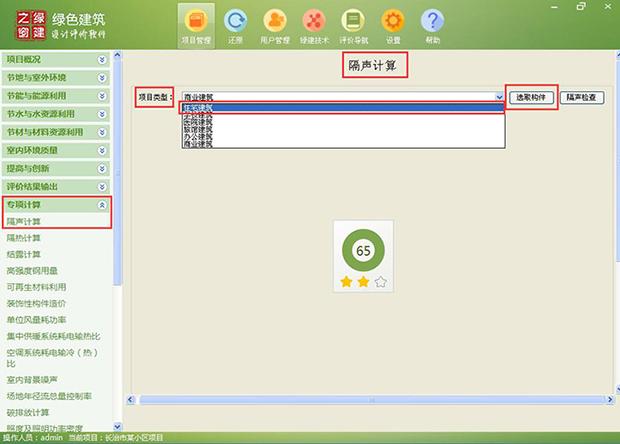Select 隔热计算 in the sidebar
The image size is (620, 444).
(x=24, y=238)
